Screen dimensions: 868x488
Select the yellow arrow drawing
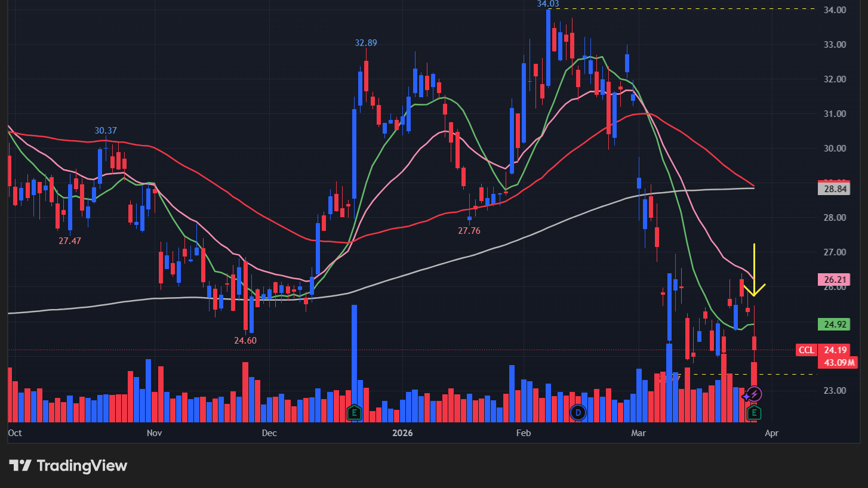754,268
